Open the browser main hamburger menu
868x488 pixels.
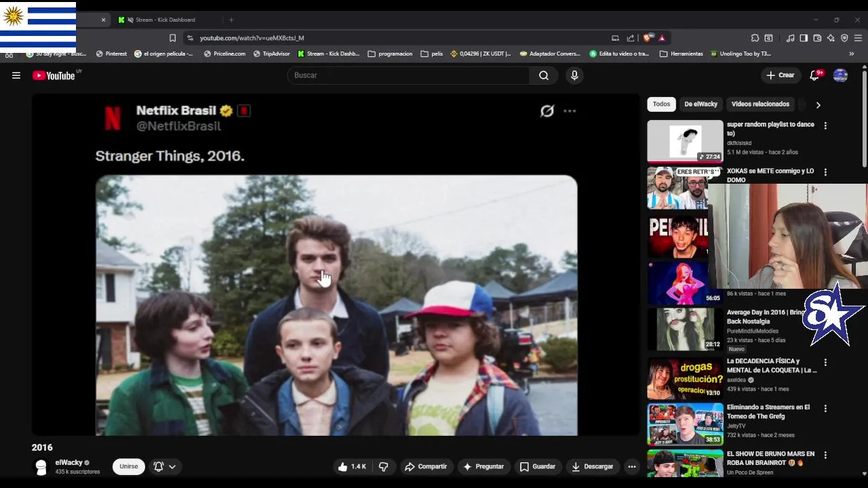point(859,38)
